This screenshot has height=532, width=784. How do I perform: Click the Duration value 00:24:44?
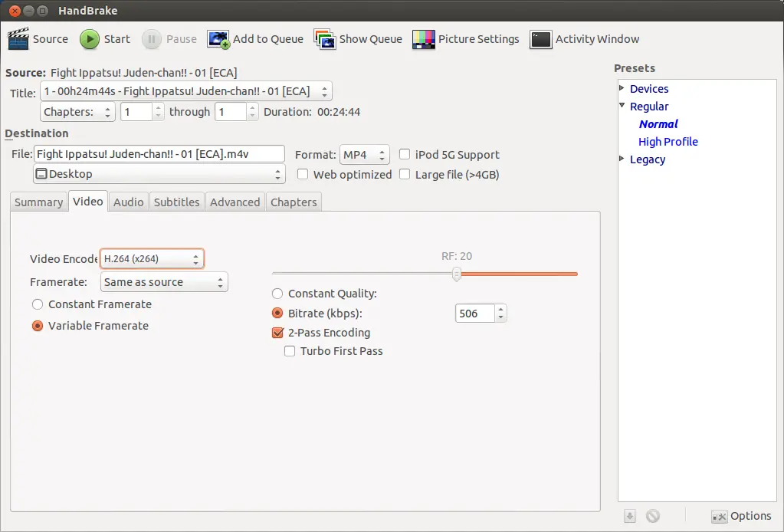click(x=339, y=111)
